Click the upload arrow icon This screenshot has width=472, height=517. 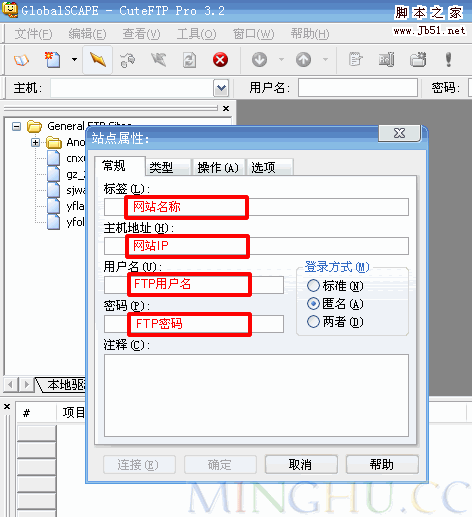click(x=303, y=60)
